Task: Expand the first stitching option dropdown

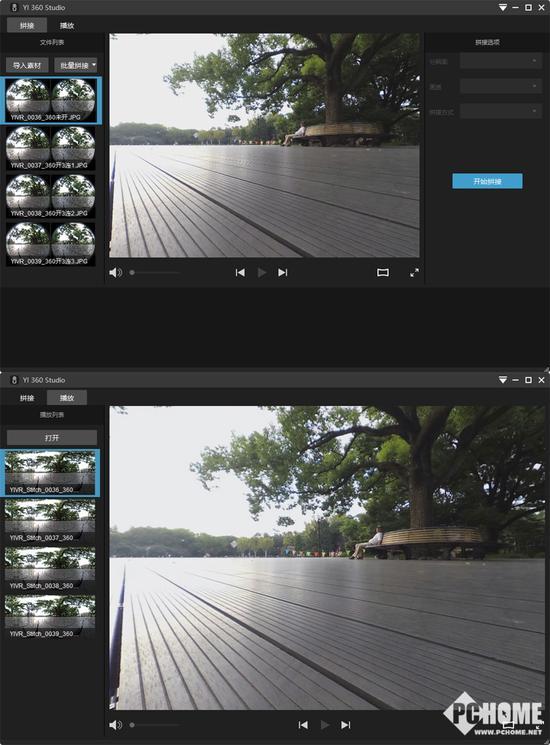Action: tap(501, 61)
